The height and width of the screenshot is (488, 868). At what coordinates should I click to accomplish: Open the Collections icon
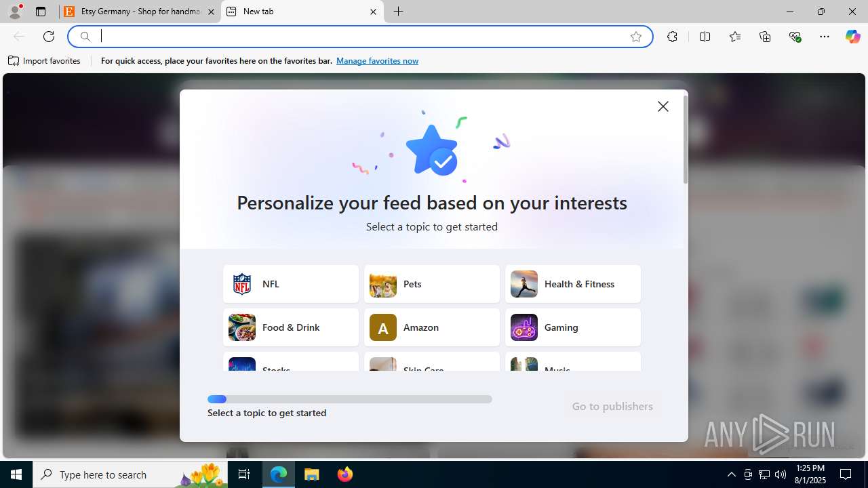[765, 37]
